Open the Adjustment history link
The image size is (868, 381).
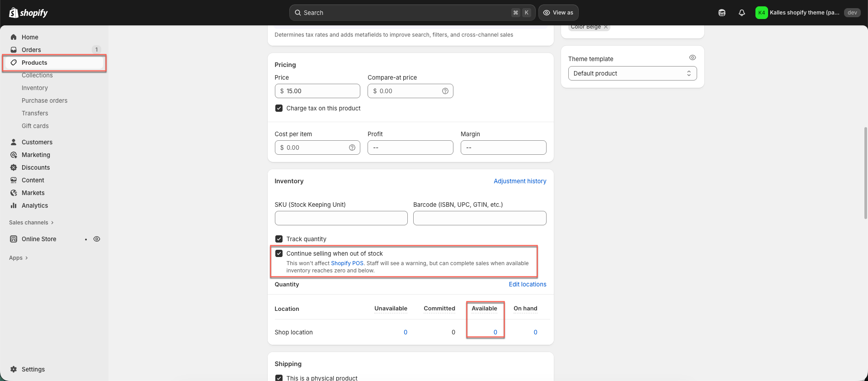pos(519,181)
